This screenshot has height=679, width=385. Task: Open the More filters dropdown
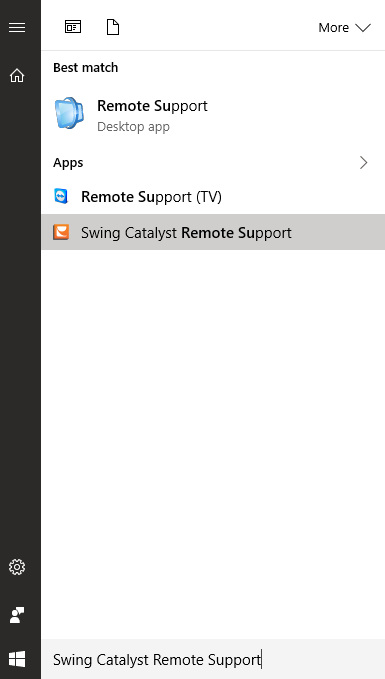344,28
